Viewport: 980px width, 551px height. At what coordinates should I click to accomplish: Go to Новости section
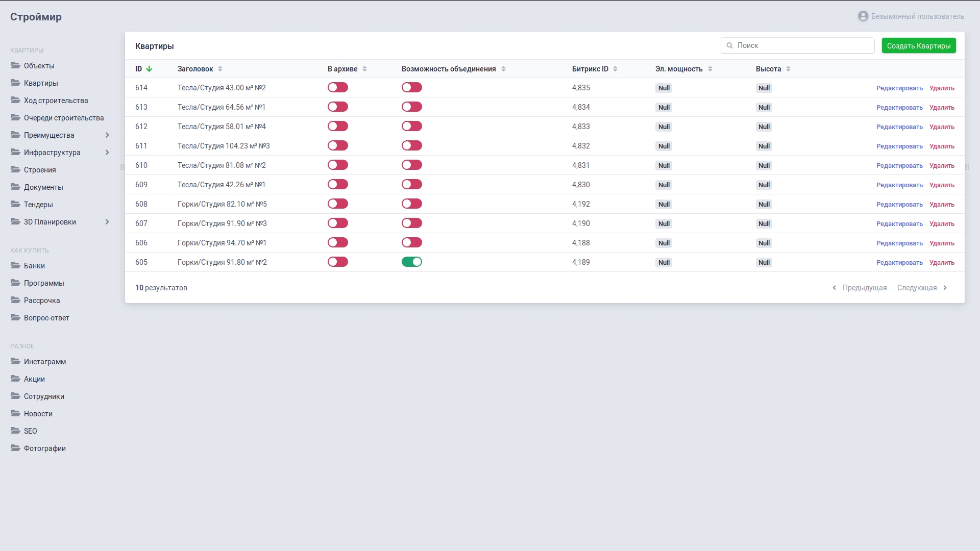38,414
